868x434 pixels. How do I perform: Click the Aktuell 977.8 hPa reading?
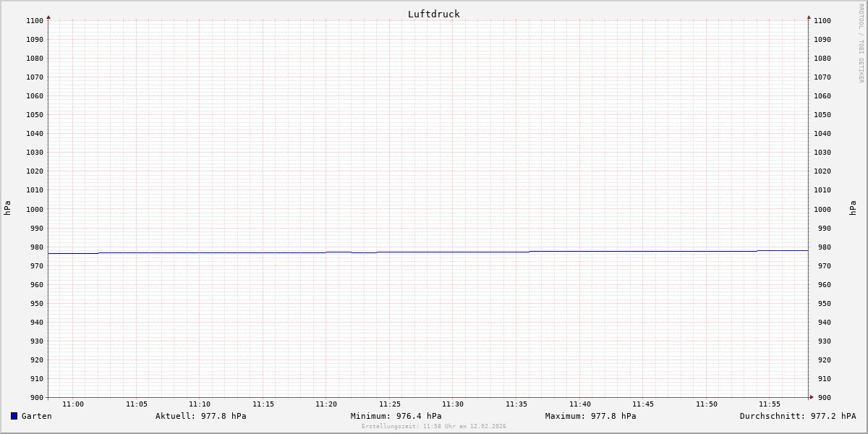coord(200,416)
